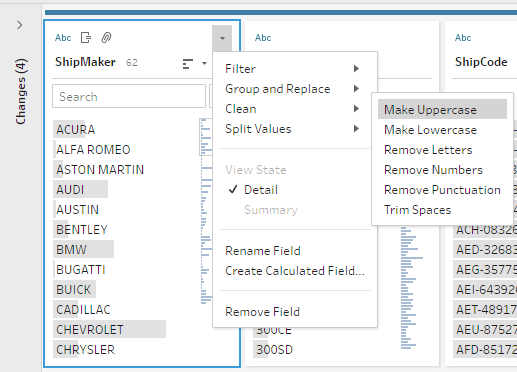
Task: Click Abc type icon of middle field
Action: (x=263, y=38)
